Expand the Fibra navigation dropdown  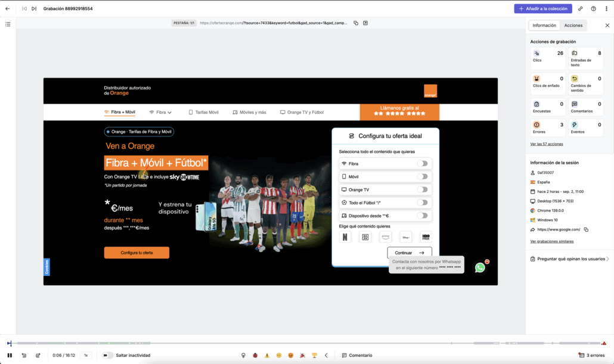coord(160,113)
